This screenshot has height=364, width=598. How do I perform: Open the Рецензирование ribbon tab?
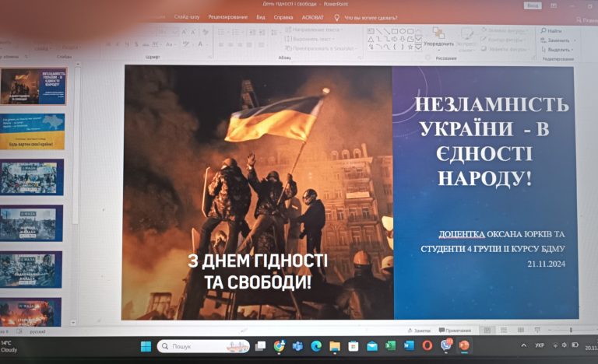pyautogui.click(x=228, y=17)
